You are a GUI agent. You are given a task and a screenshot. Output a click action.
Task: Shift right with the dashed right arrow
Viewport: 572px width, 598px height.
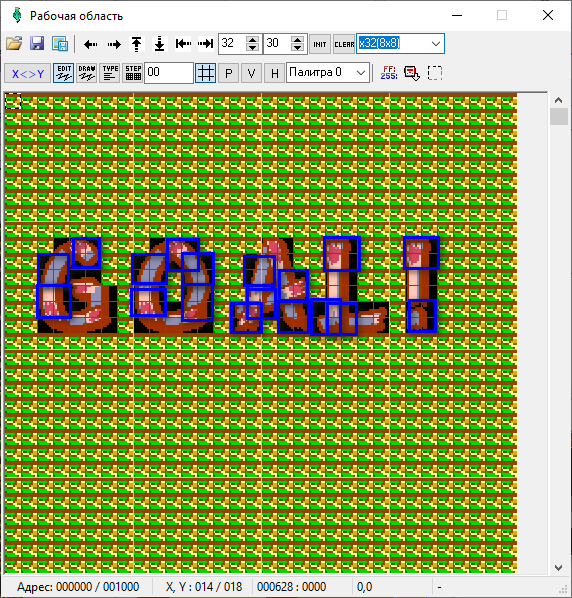[114, 45]
